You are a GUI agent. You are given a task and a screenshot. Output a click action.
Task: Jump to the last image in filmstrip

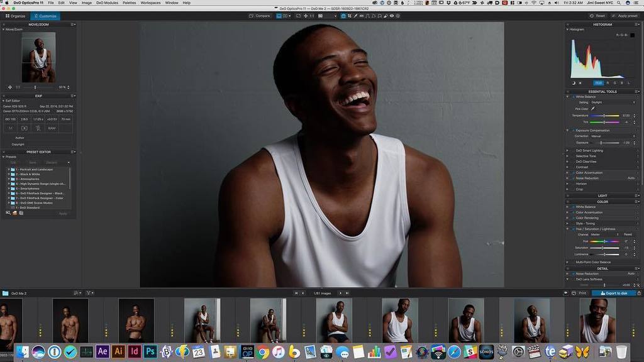[x=347, y=293]
